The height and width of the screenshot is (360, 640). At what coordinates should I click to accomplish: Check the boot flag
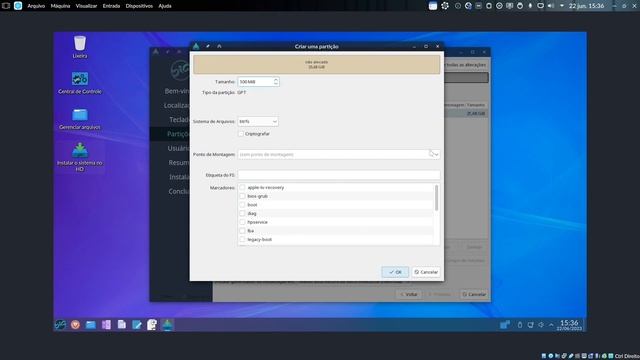click(242, 204)
